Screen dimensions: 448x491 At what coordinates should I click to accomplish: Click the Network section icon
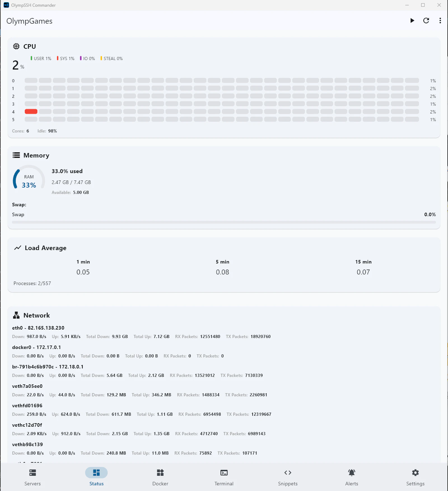tap(16, 315)
